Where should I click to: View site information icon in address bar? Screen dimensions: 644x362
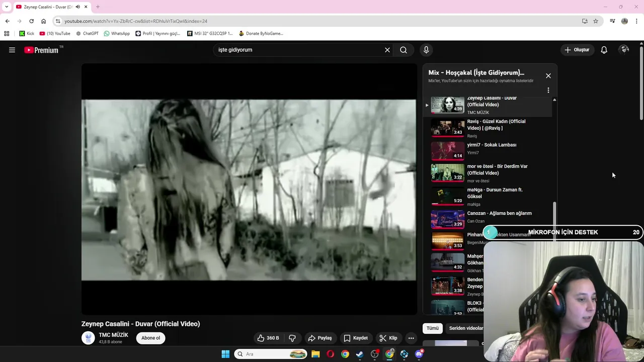point(58,21)
